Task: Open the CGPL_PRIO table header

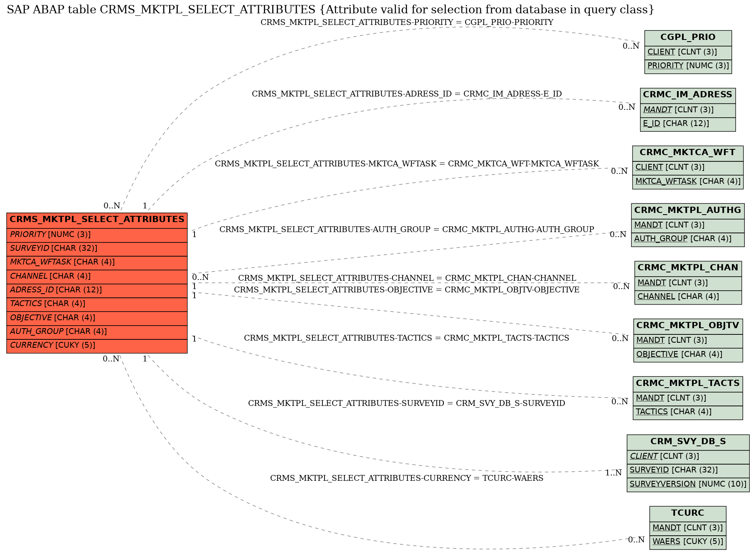Action: click(x=688, y=38)
